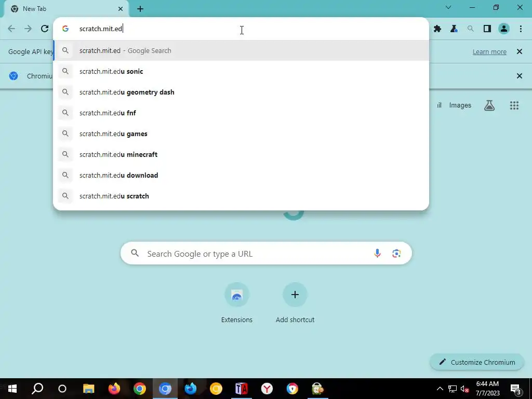This screenshot has width=532, height=399.
Task: Open a new tab with plus button
Action: [x=140, y=9]
